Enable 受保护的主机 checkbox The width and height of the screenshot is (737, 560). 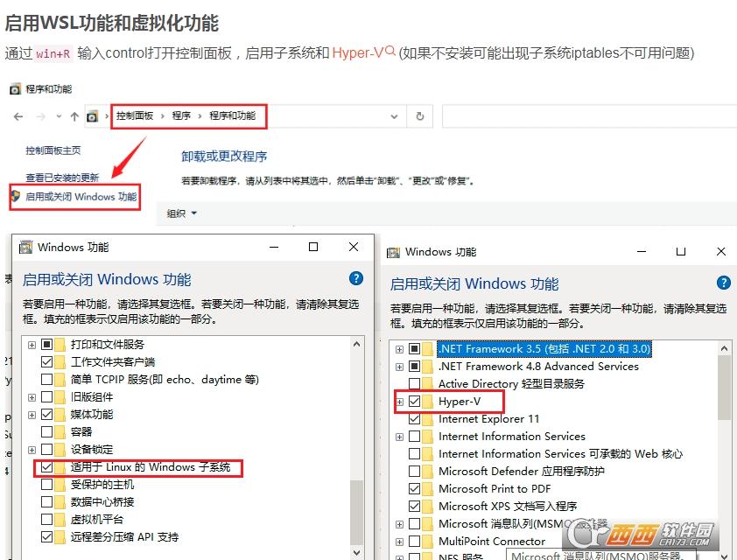46,485
